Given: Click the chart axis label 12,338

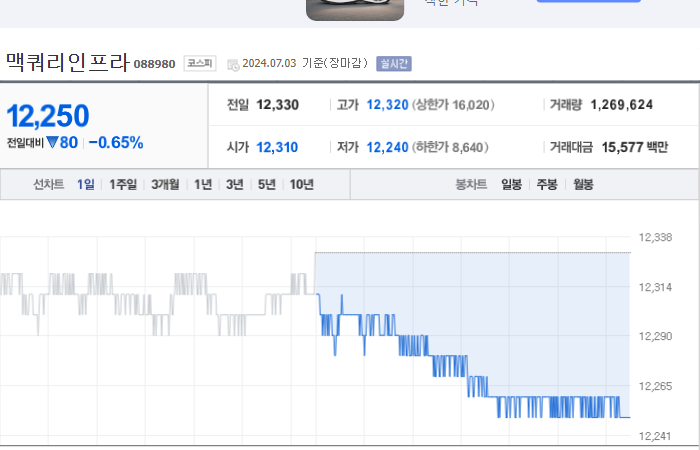Looking at the screenshot, I should click(x=655, y=238).
